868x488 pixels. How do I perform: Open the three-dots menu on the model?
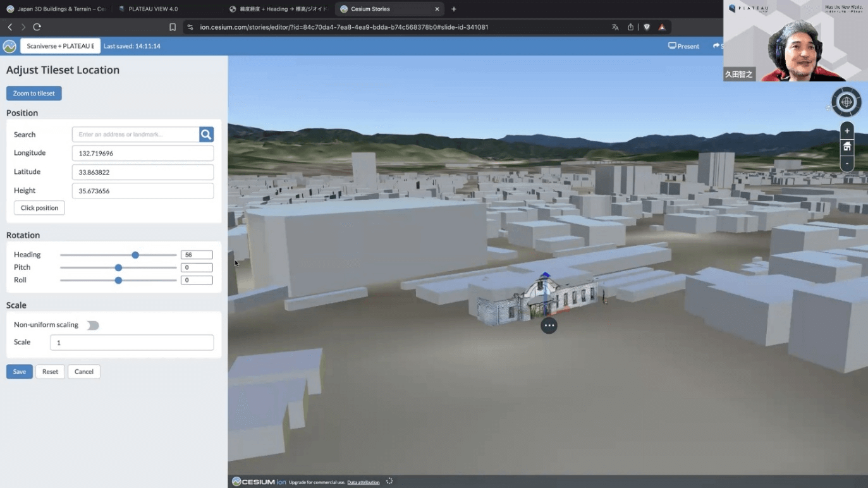(x=549, y=326)
